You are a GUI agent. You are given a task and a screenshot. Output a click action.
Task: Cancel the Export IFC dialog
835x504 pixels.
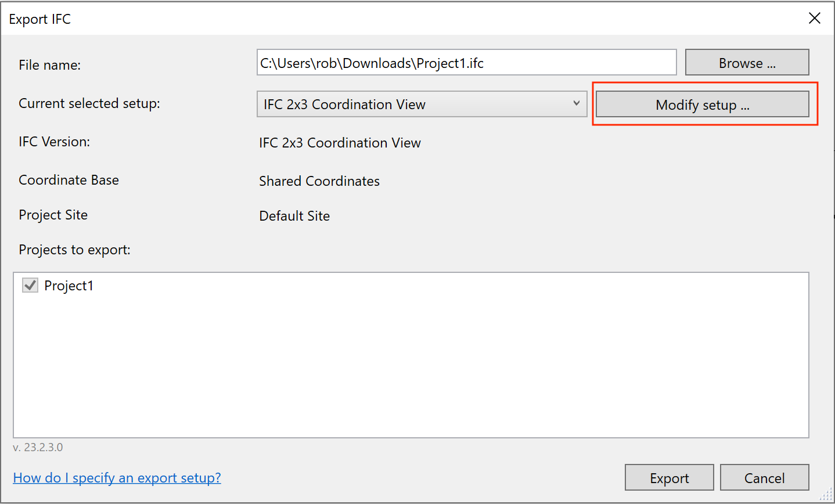point(764,478)
